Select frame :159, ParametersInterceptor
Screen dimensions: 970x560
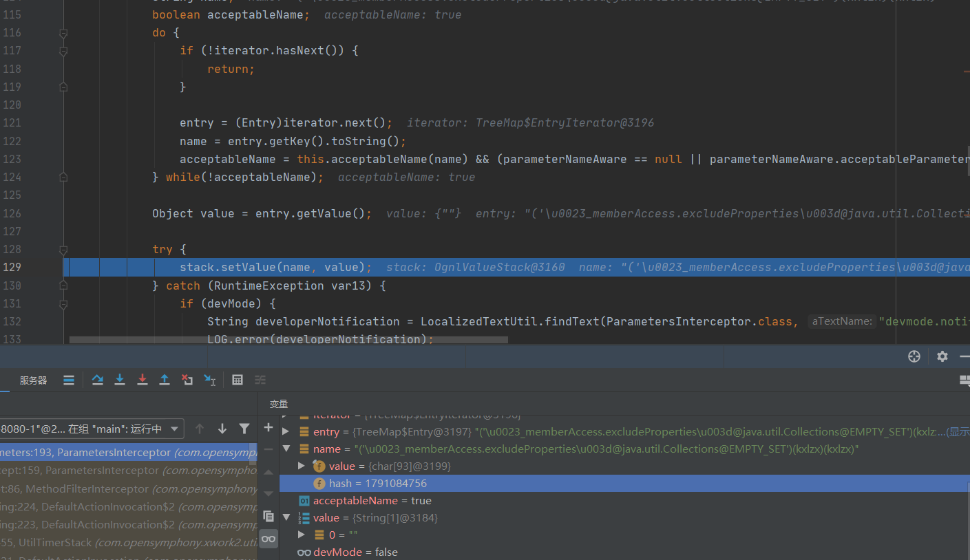pyautogui.click(x=129, y=471)
